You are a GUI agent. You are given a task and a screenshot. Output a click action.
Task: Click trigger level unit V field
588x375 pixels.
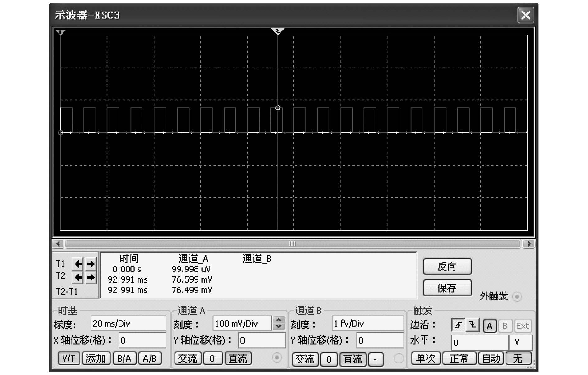[520, 342]
